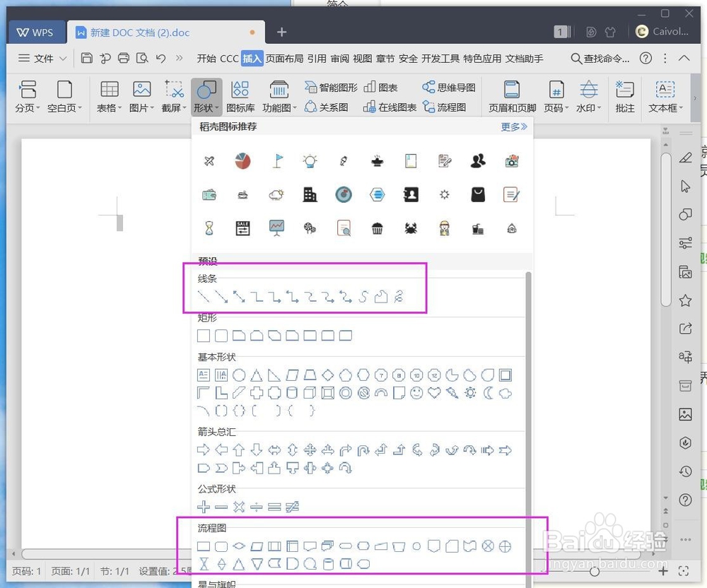Select the light bulb recommended icon
707x588 pixels.
pyautogui.click(x=310, y=161)
